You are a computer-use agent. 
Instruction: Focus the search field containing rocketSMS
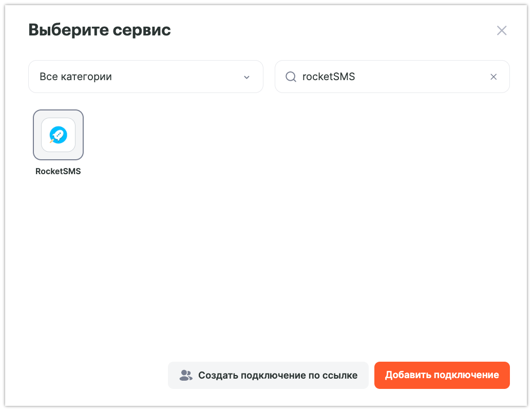pos(390,77)
